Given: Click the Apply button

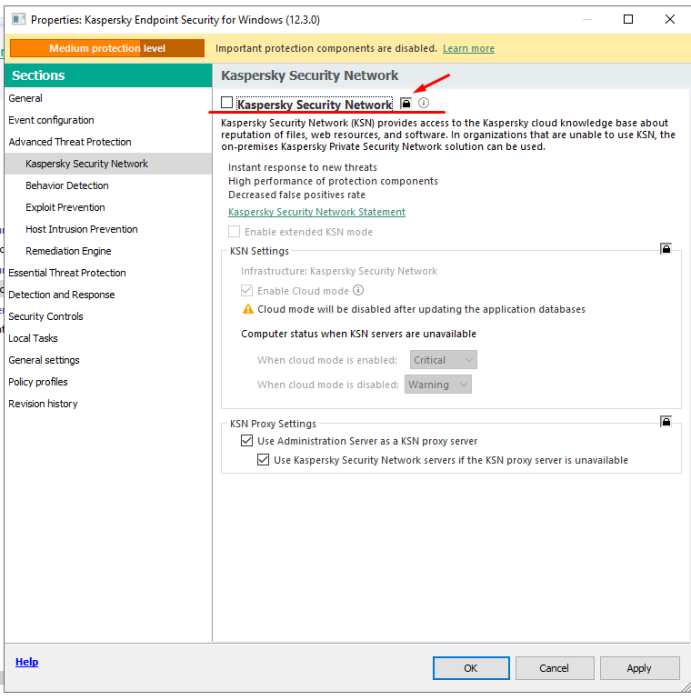Looking at the screenshot, I should click(639, 668).
